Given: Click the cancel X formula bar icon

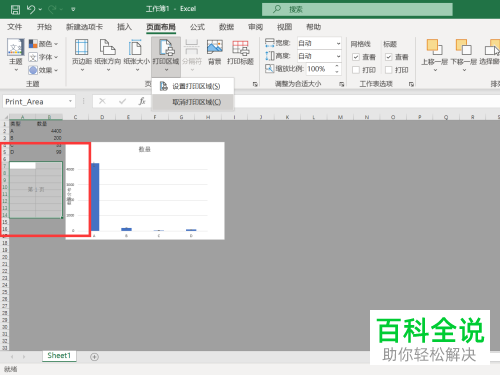Looking at the screenshot, I should pos(102,101).
